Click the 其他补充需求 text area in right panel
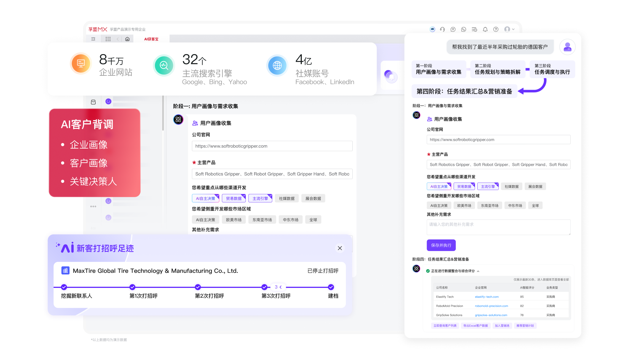 point(498,227)
